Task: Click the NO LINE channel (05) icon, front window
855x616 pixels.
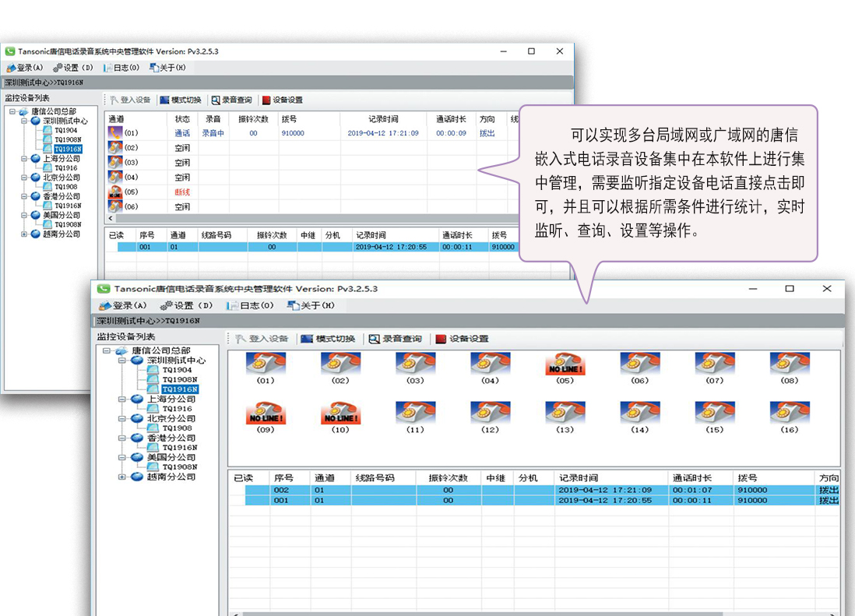Action: point(565,364)
